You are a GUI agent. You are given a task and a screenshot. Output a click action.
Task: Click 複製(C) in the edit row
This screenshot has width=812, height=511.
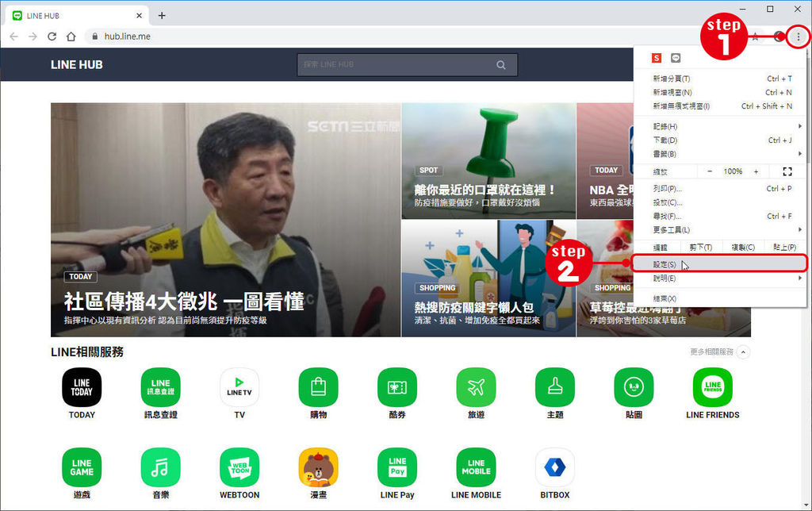[743, 248]
